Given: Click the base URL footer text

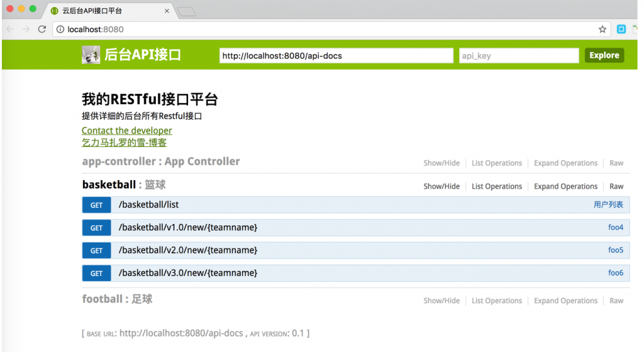Looking at the screenshot, I should [x=196, y=333].
